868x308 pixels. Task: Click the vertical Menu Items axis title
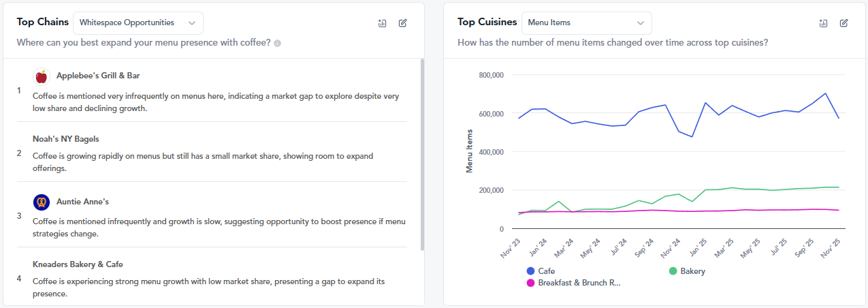click(x=469, y=151)
